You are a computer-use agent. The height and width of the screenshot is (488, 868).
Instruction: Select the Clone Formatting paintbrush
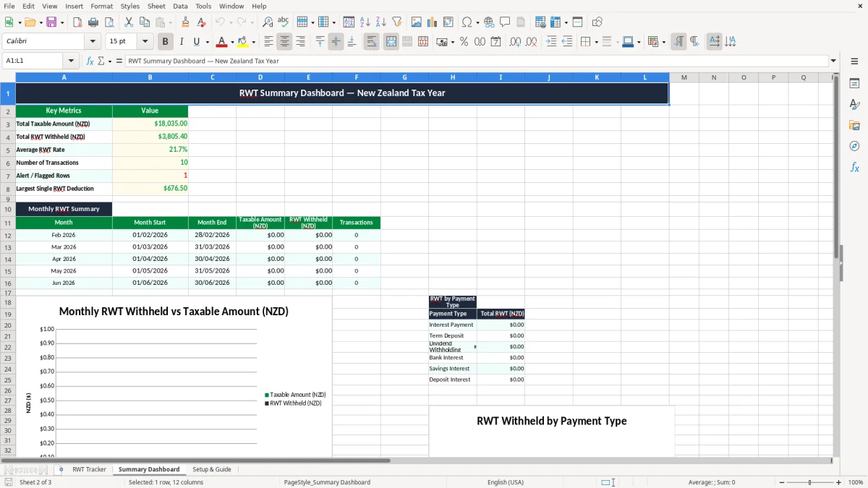click(185, 22)
